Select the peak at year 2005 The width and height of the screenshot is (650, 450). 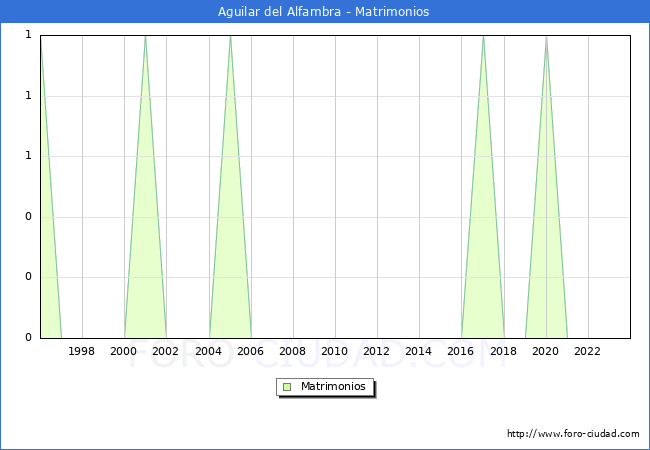coord(230,37)
